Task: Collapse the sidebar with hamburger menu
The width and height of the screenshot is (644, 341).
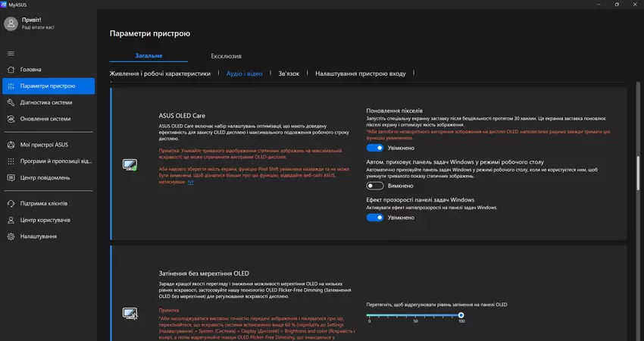Action: [11, 53]
